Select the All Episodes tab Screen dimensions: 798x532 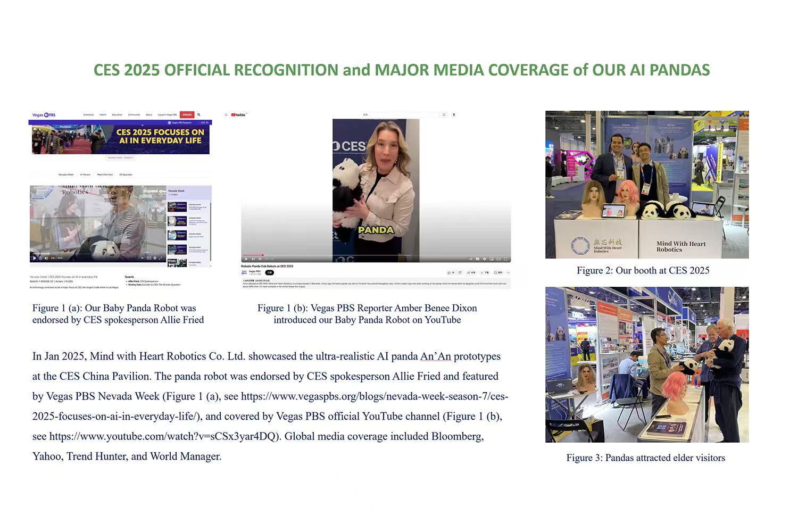pyautogui.click(x=126, y=174)
